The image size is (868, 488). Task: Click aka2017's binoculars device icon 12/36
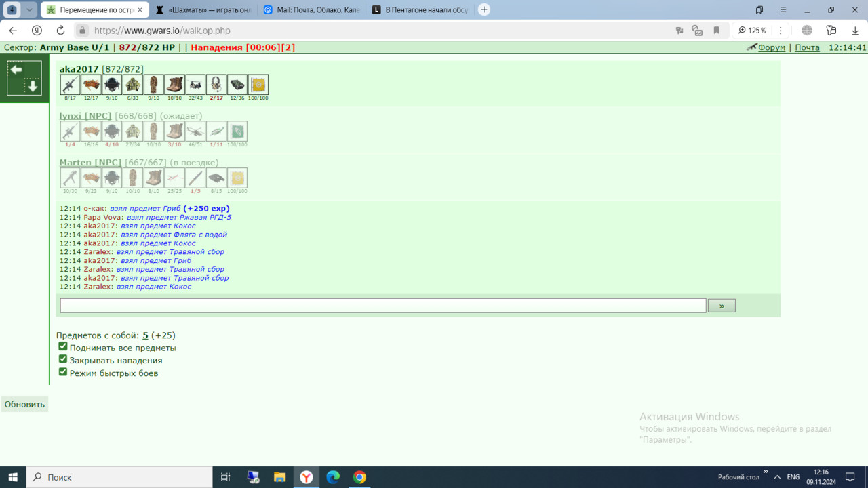point(237,85)
